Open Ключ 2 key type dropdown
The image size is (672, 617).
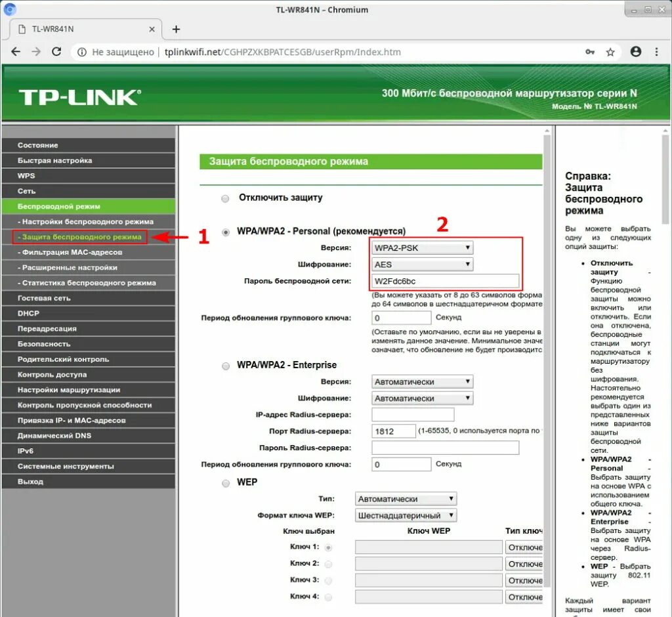pyautogui.click(x=524, y=564)
